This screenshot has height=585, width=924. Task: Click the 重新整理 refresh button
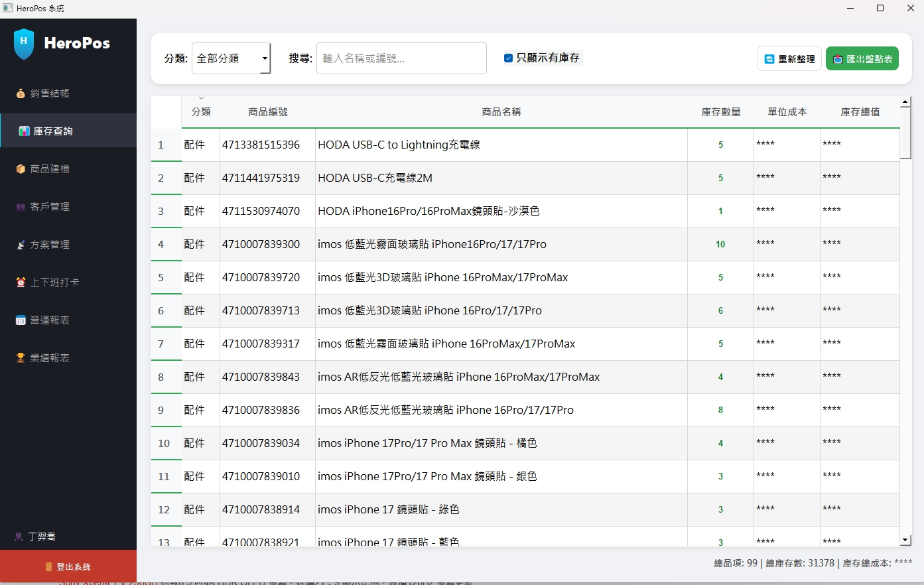(x=789, y=58)
